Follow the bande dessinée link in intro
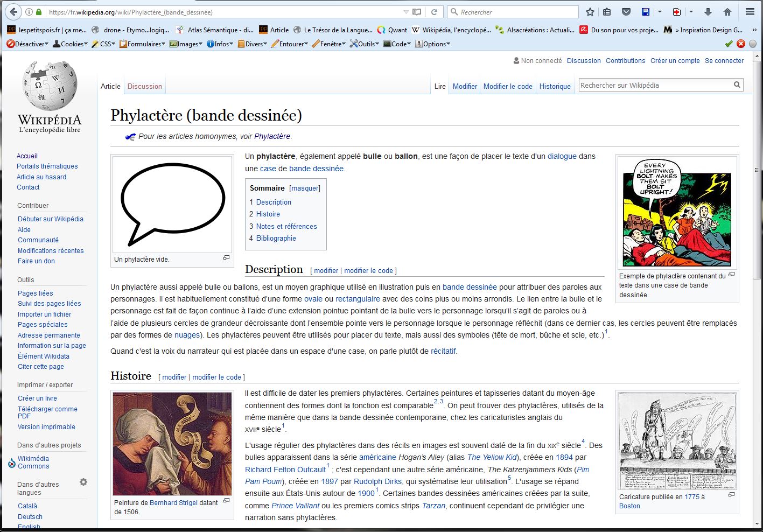The image size is (763, 532). (316, 169)
